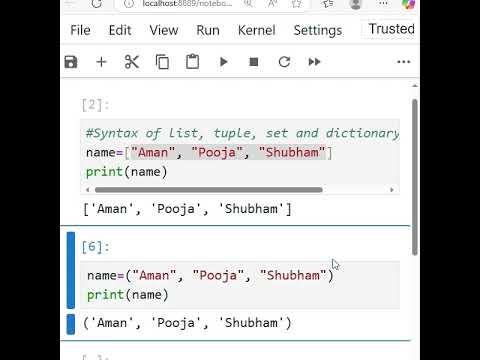480x360 pixels.
Task: Click print(name) in cell 6
Action: pos(128,295)
